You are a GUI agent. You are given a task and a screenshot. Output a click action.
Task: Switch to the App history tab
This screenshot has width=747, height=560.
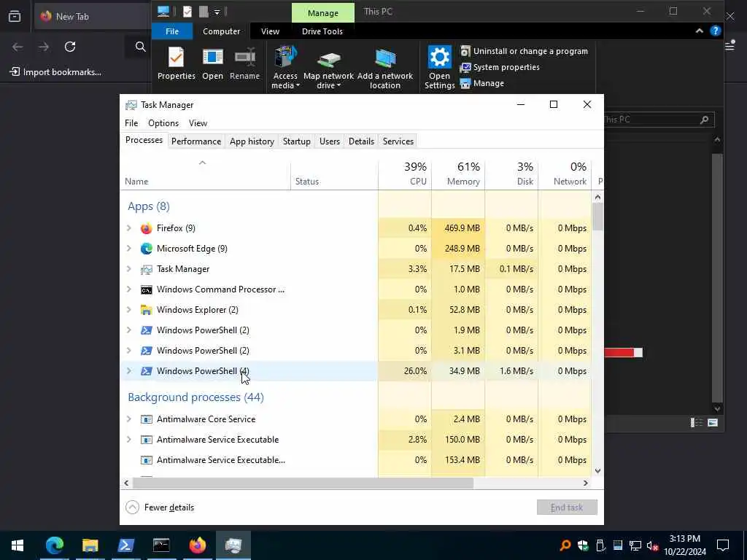pyautogui.click(x=252, y=141)
